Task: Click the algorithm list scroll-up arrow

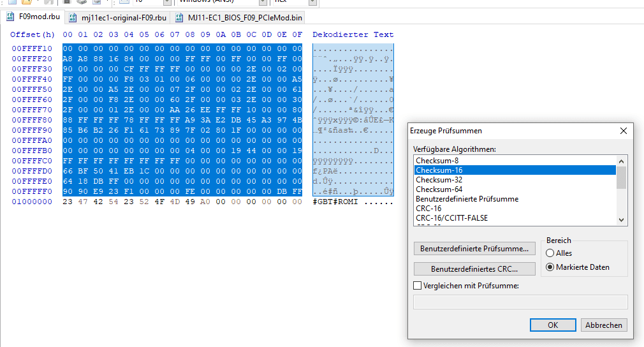Action: [x=621, y=161]
